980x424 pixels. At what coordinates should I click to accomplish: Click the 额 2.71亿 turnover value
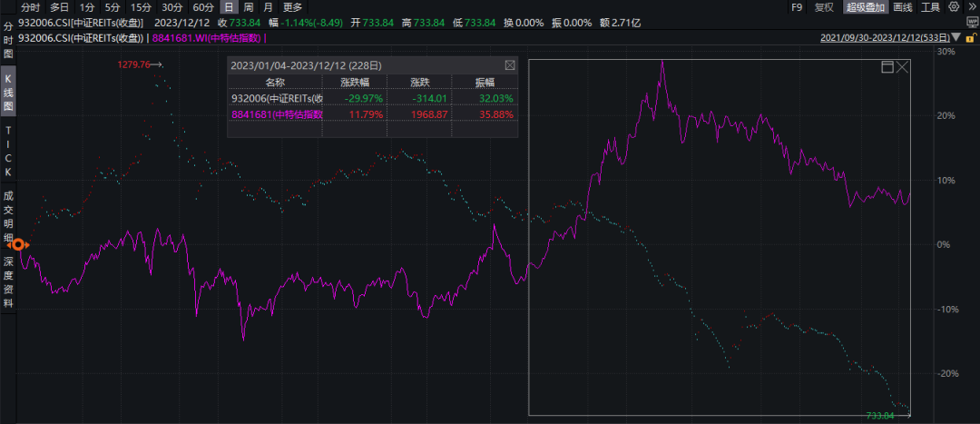coord(620,23)
